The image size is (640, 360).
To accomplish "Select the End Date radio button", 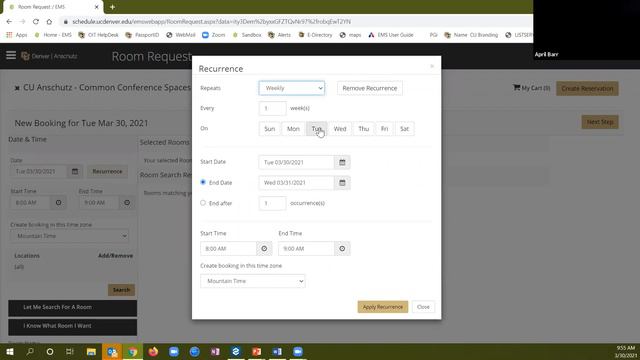I will [x=203, y=182].
